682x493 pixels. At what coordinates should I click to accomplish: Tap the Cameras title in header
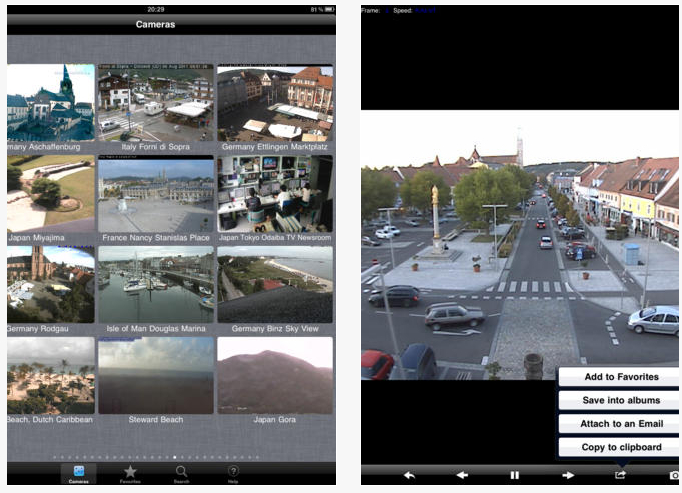point(155,24)
